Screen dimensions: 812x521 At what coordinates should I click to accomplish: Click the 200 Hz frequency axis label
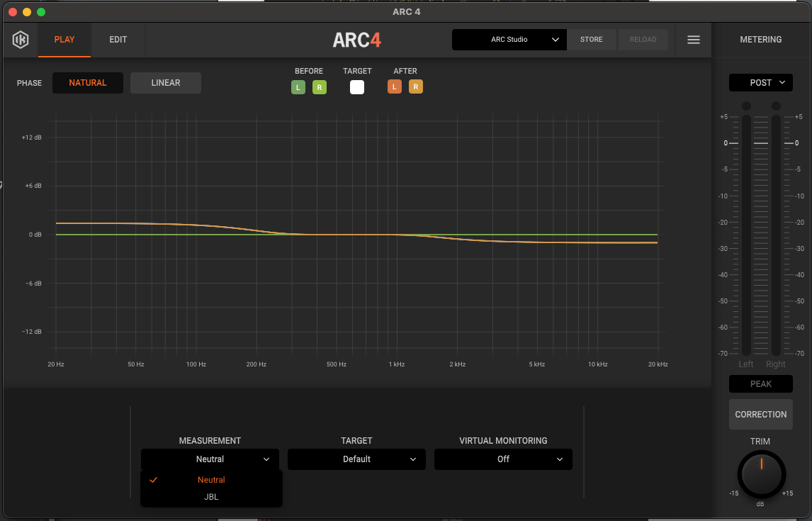(x=256, y=364)
